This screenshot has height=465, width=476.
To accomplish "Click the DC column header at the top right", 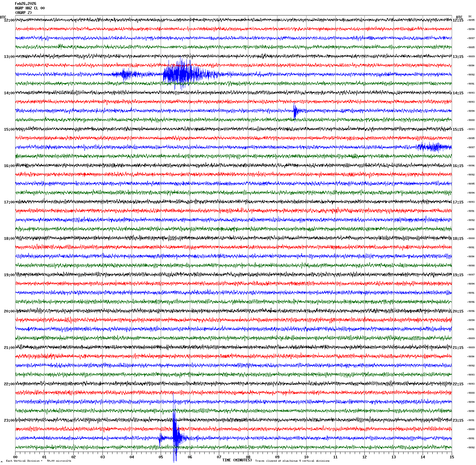I will click(x=470, y=16).
